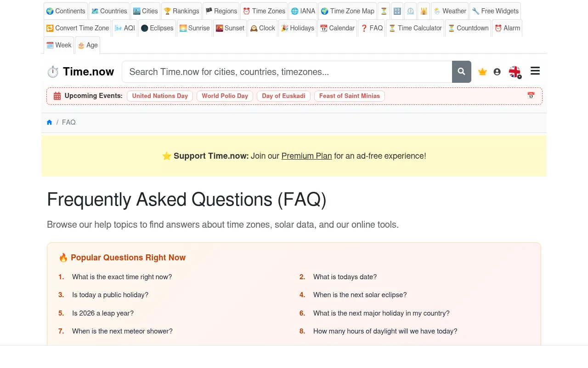Open "What is the exact time right now?"

coord(122,277)
